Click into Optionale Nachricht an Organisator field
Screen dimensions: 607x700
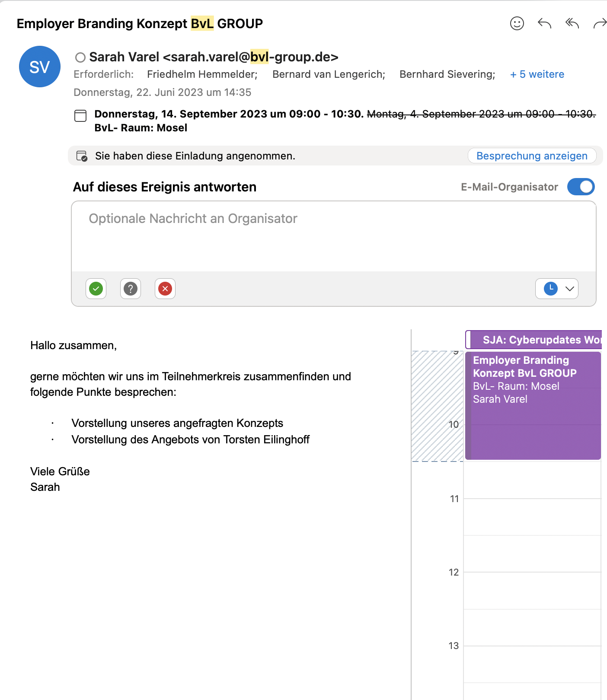pyautogui.click(x=333, y=236)
